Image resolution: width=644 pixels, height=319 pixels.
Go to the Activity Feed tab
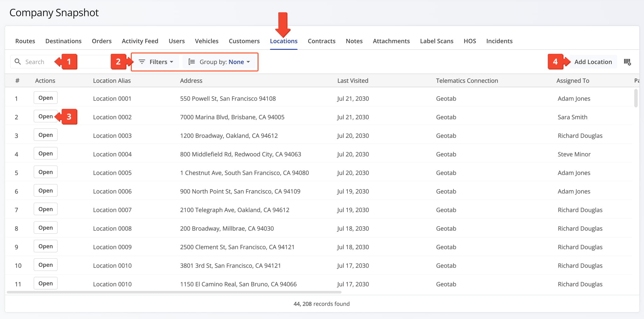pos(140,41)
